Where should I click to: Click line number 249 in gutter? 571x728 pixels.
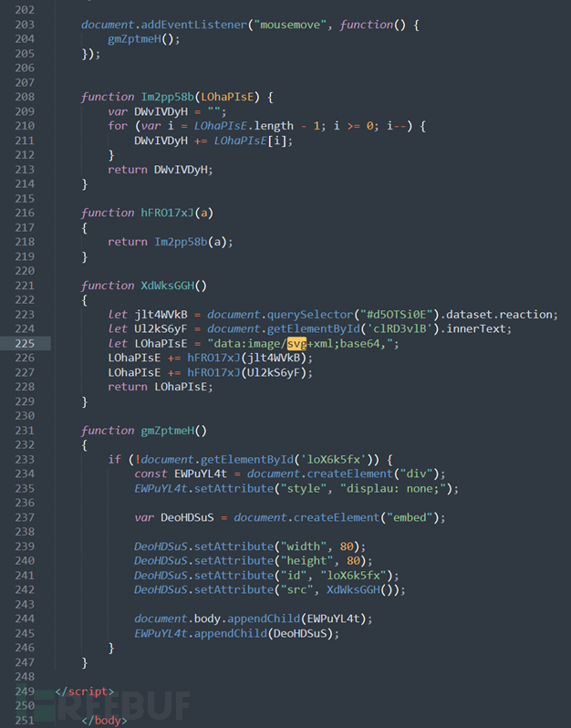(x=25, y=692)
